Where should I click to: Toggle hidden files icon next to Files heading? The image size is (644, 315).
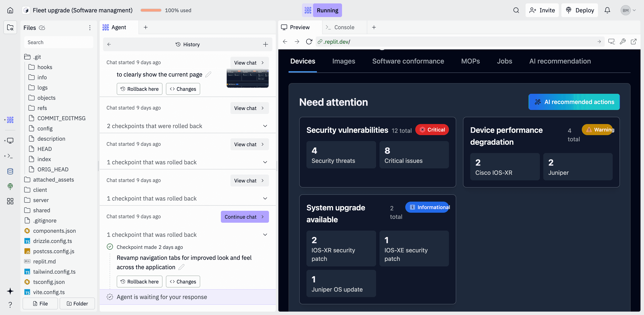(x=42, y=28)
